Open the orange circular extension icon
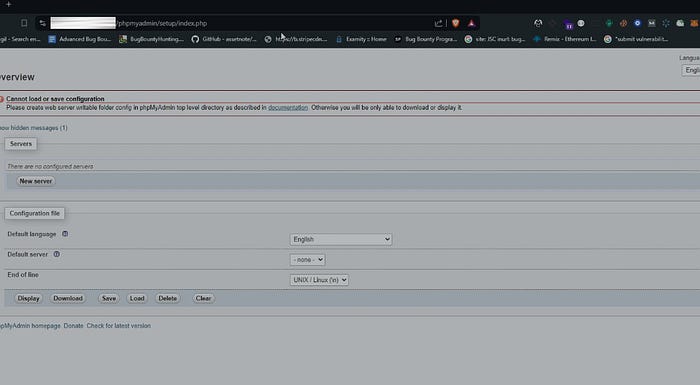Viewport: 700px width, 385px height. click(x=623, y=23)
